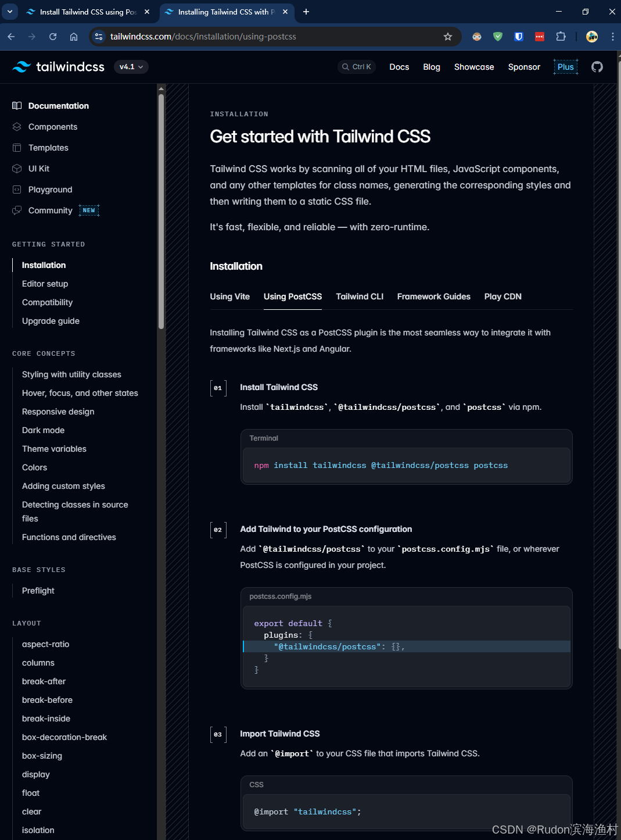The height and width of the screenshot is (840, 621).
Task: Open the Editor setup sidebar link
Action: [x=45, y=284]
